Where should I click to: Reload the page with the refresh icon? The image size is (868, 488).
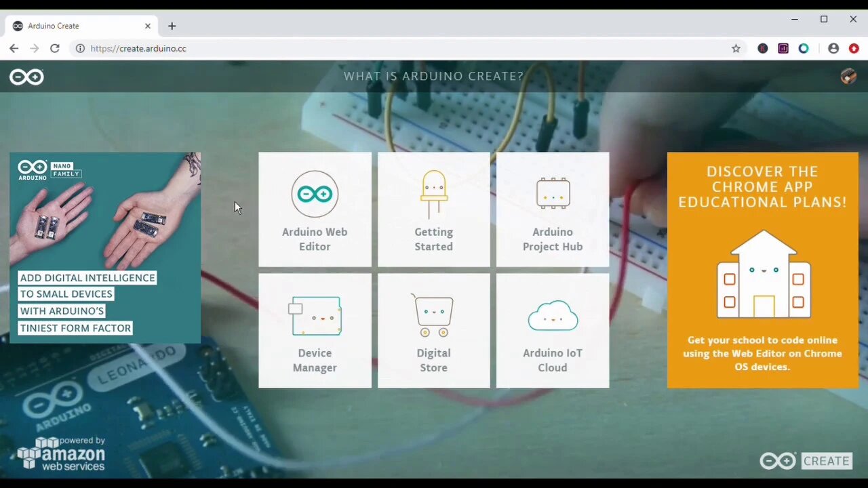[x=55, y=48]
